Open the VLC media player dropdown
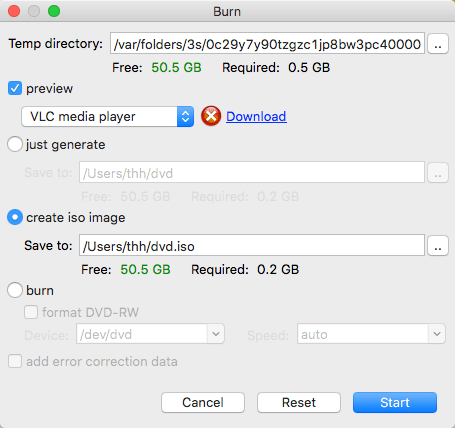The height and width of the screenshot is (428, 455). 107,116
